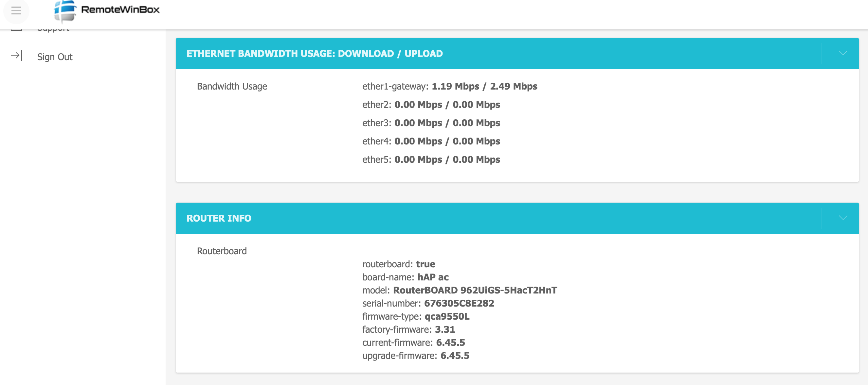Select the arrow icon next to Sign Out

point(16,56)
